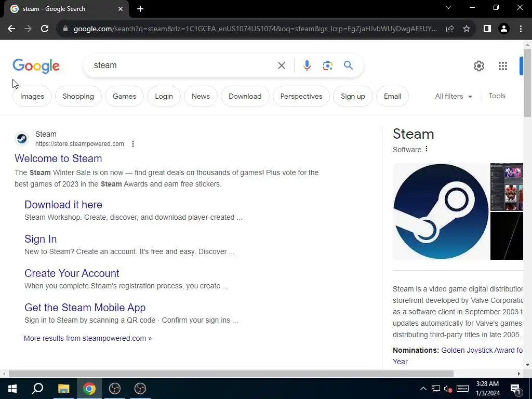Show hidden tray icons chevron

click(x=423, y=389)
